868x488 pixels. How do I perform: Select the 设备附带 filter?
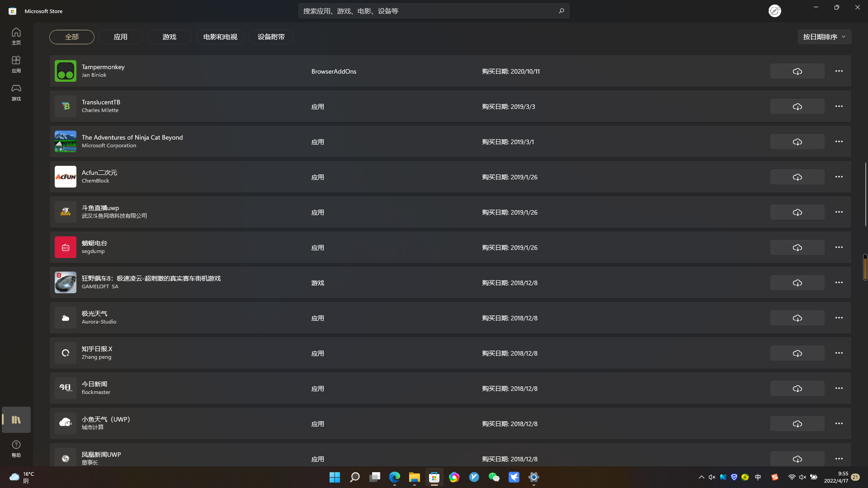[x=271, y=37]
